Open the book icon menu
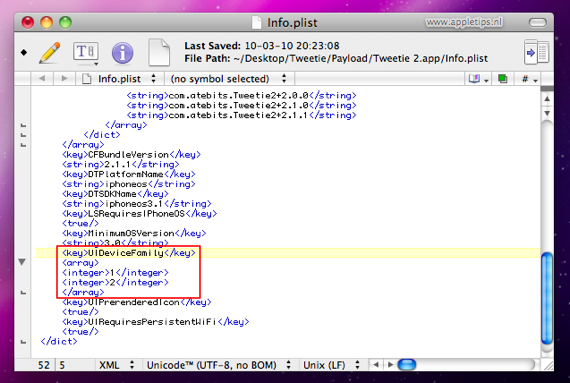Viewport: 570px width, 383px height. [478, 78]
